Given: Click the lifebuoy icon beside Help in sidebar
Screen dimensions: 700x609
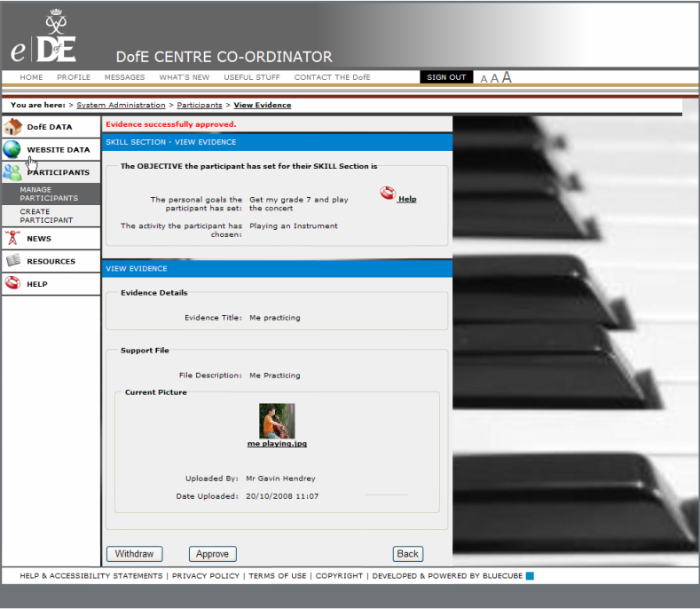Looking at the screenshot, I should click(12, 284).
